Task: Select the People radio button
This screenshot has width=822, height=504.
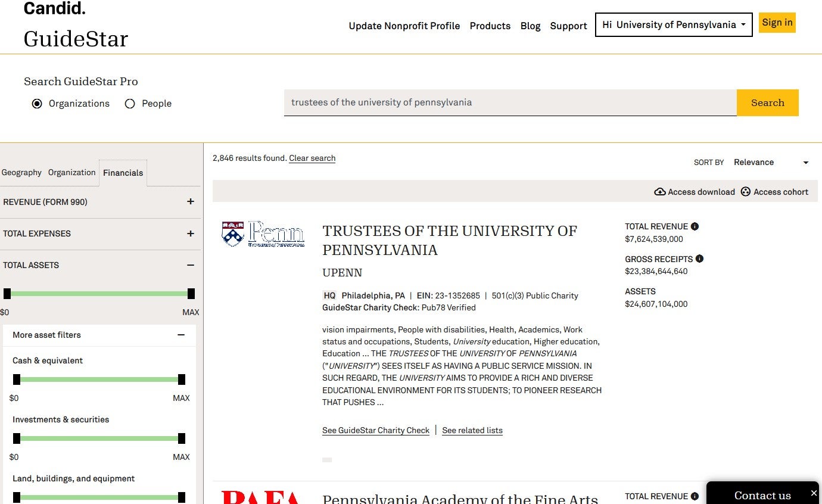Action: click(130, 104)
